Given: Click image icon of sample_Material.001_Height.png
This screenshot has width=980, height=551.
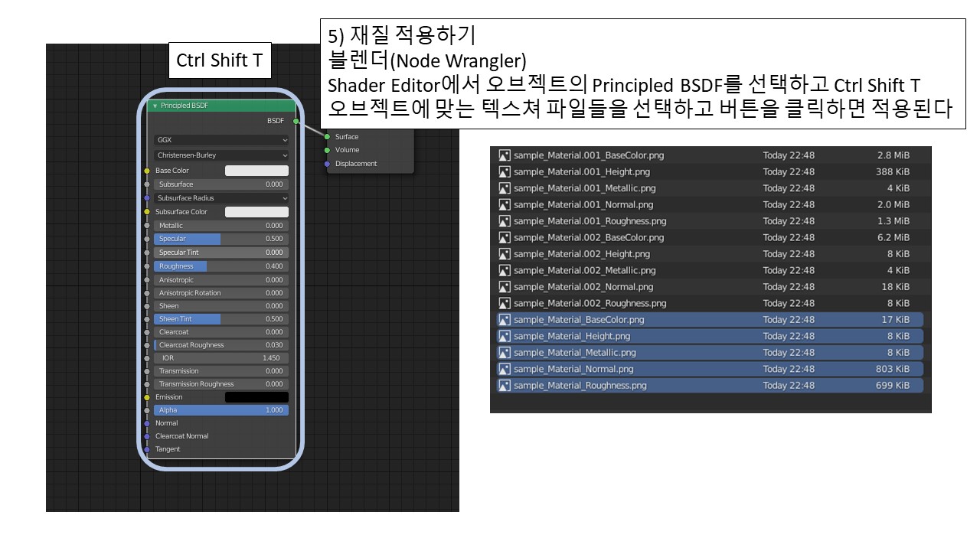Looking at the screenshot, I should point(505,171).
